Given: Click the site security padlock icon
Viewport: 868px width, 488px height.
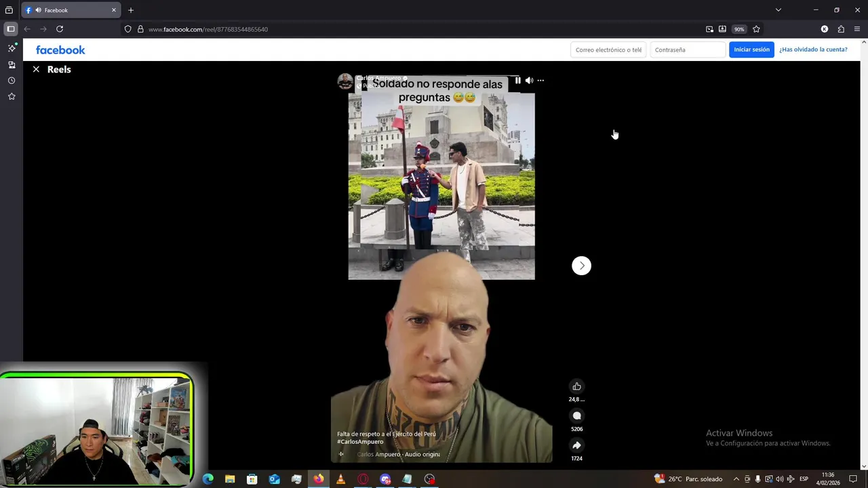Looking at the screenshot, I should point(140,29).
